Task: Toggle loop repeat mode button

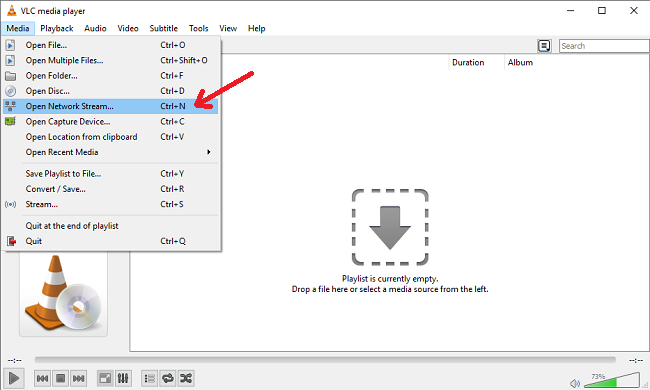Action: [167, 378]
